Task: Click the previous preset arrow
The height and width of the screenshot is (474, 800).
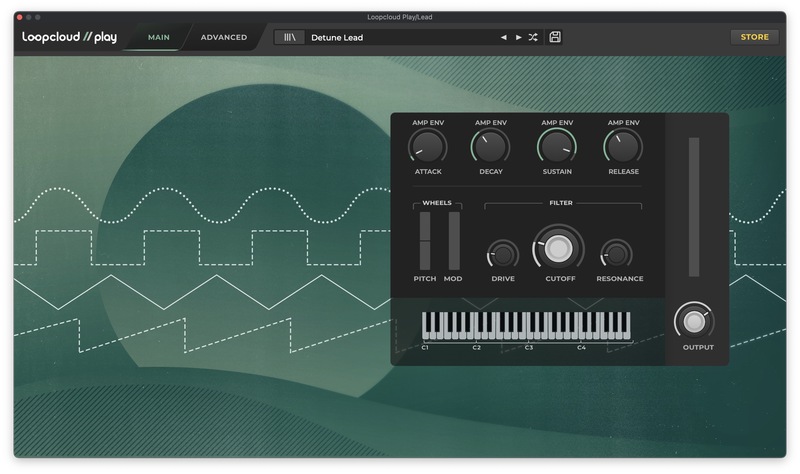Action: [504, 38]
